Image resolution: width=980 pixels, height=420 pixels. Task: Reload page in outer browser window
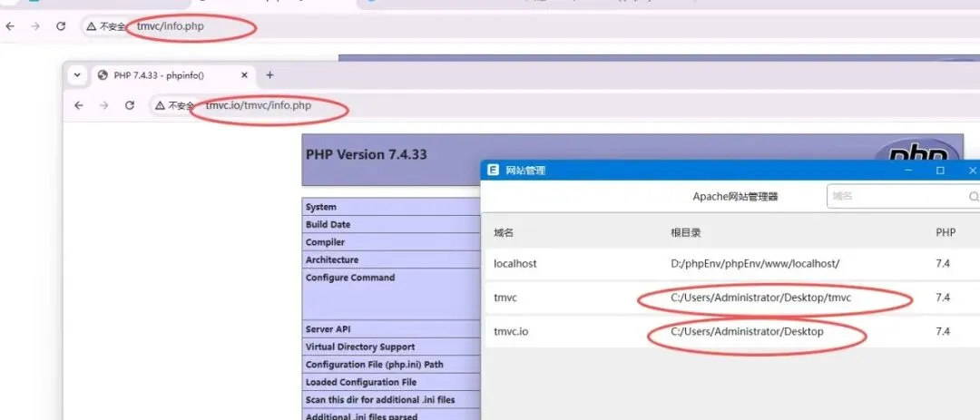pos(61,26)
